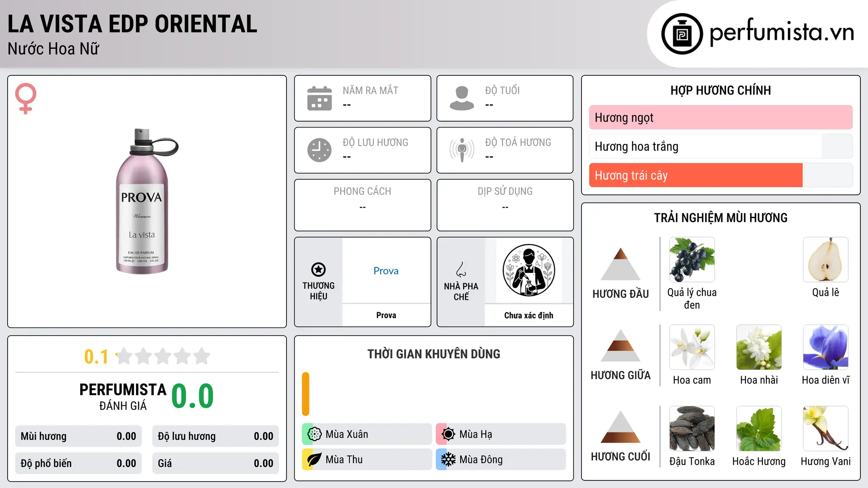Open the Hoa cam note image
The height and width of the screenshot is (488, 868).
tap(692, 347)
